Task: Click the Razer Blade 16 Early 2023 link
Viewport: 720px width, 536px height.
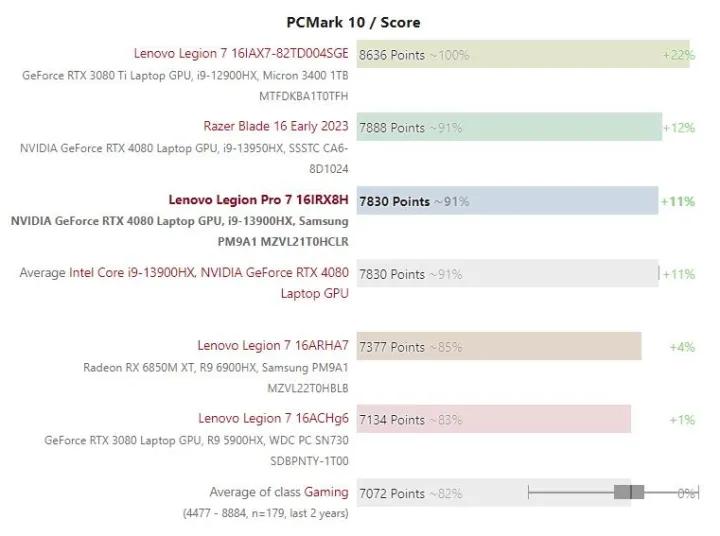Action: coord(275,126)
